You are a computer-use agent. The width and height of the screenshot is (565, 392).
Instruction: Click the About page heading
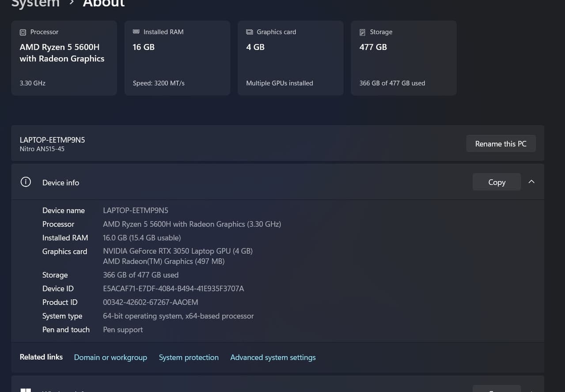click(x=104, y=4)
